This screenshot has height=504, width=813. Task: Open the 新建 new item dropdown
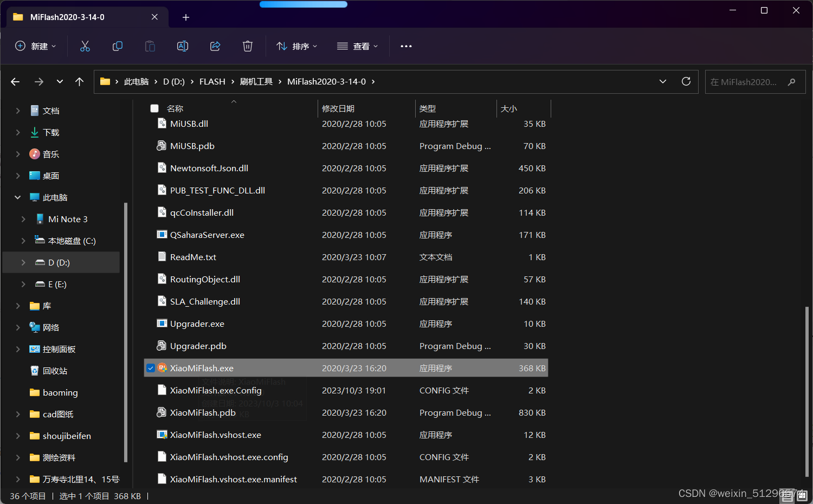coord(36,46)
